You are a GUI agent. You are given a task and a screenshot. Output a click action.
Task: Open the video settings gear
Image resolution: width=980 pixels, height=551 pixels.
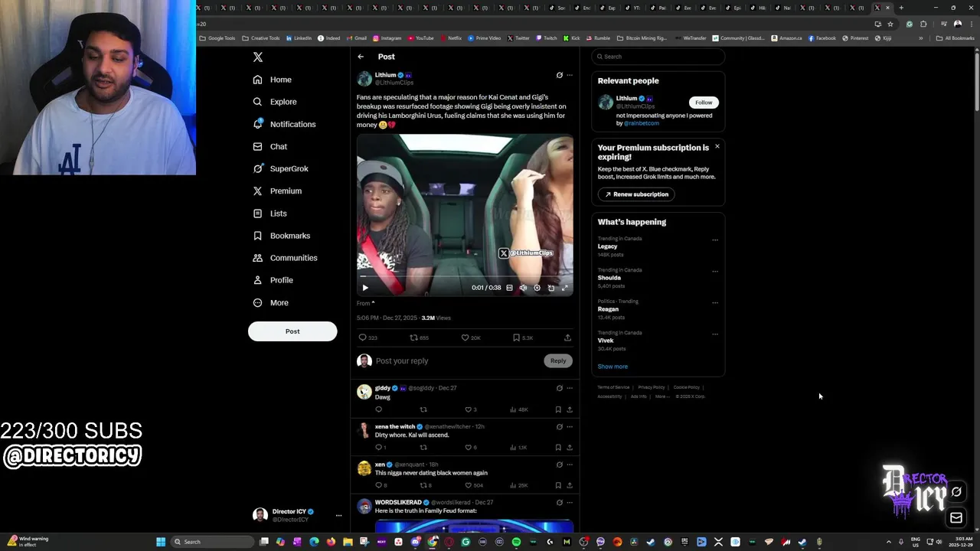pos(537,288)
